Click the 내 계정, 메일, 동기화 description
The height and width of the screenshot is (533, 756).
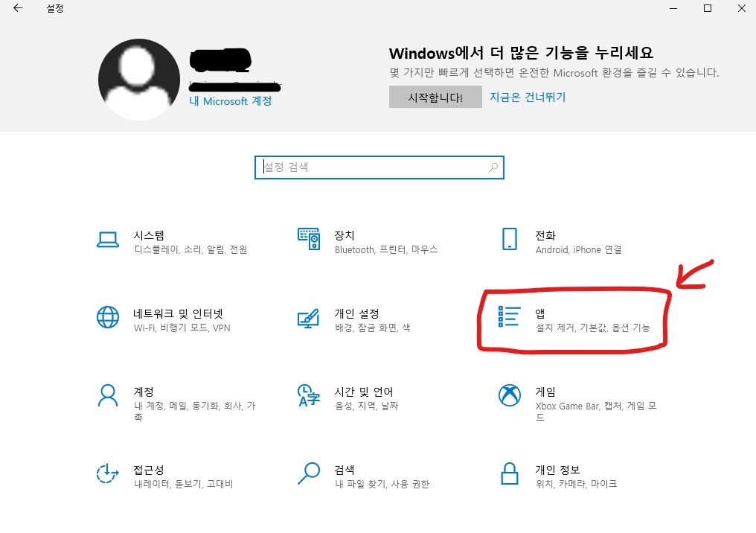point(195,411)
